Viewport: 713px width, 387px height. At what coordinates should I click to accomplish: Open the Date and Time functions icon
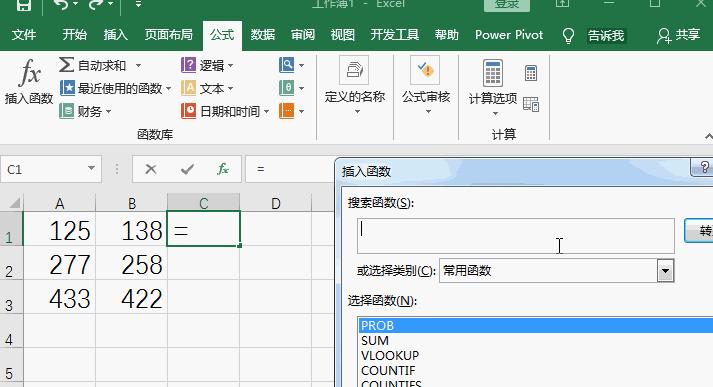(188, 111)
